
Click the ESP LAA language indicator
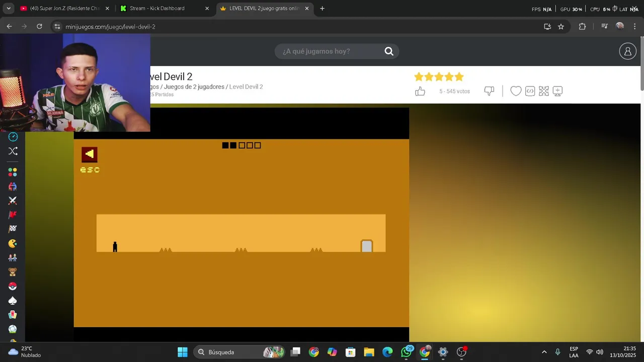click(574, 352)
